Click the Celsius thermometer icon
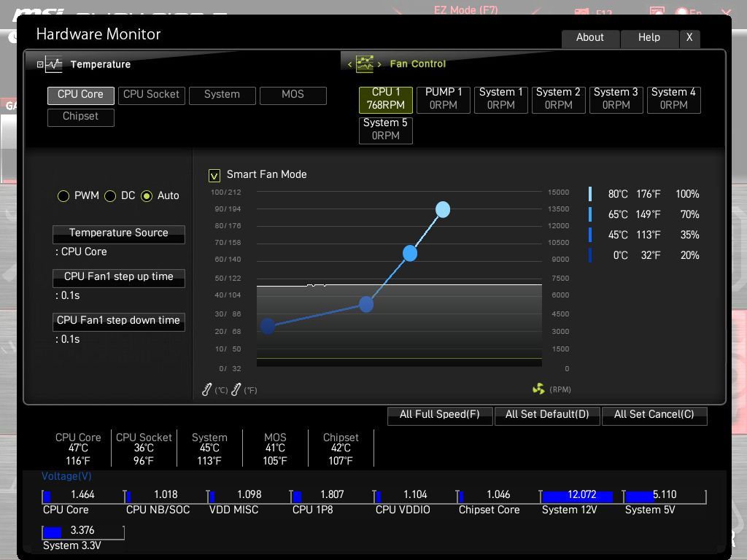The width and height of the screenshot is (747, 560). 206,389
